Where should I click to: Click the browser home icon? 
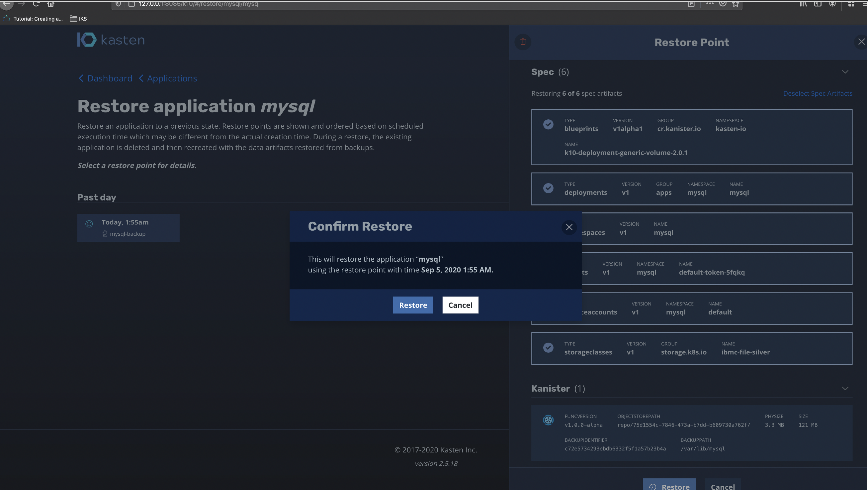pyautogui.click(x=50, y=4)
